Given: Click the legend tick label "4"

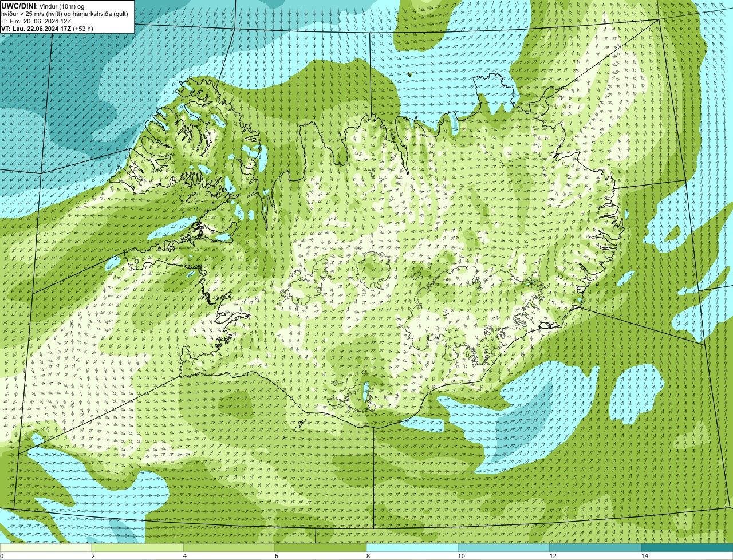Looking at the screenshot, I should [x=184, y=556].
